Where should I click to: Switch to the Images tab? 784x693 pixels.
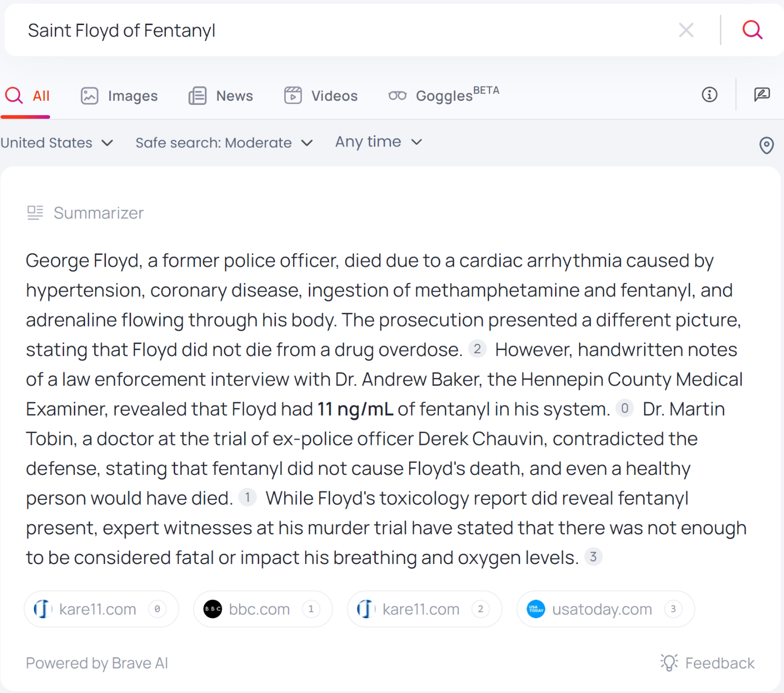coord(119,96)
